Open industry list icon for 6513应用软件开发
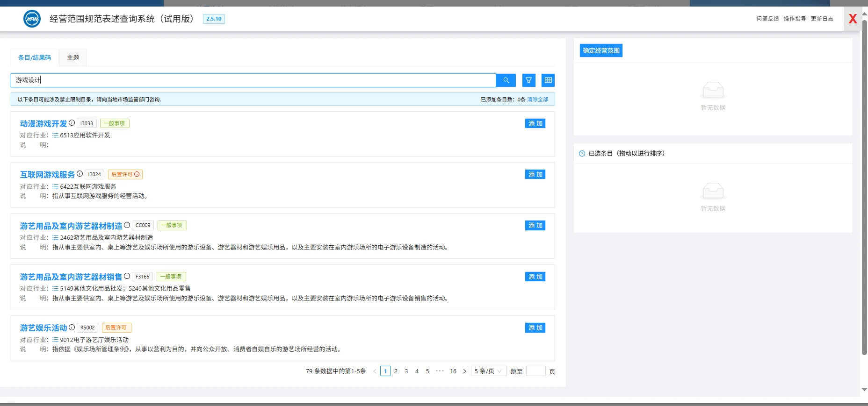868x406 pixels. point(55,135)
